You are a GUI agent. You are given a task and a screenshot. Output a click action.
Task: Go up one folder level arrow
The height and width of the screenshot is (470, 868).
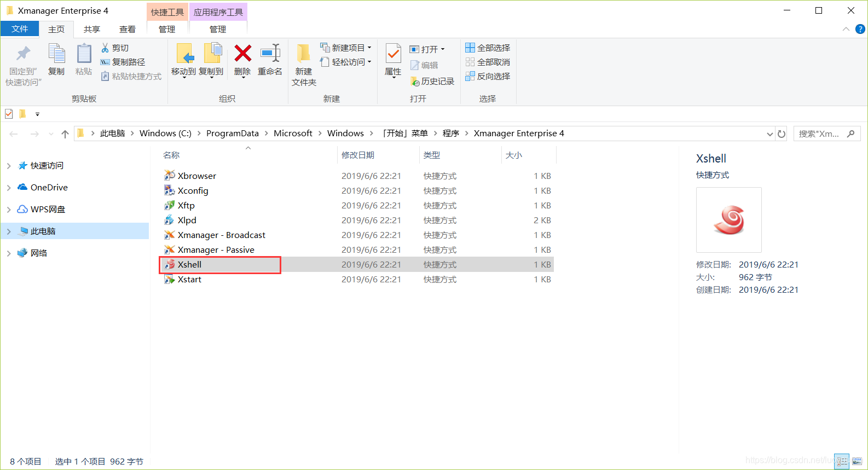coord(65,134)
